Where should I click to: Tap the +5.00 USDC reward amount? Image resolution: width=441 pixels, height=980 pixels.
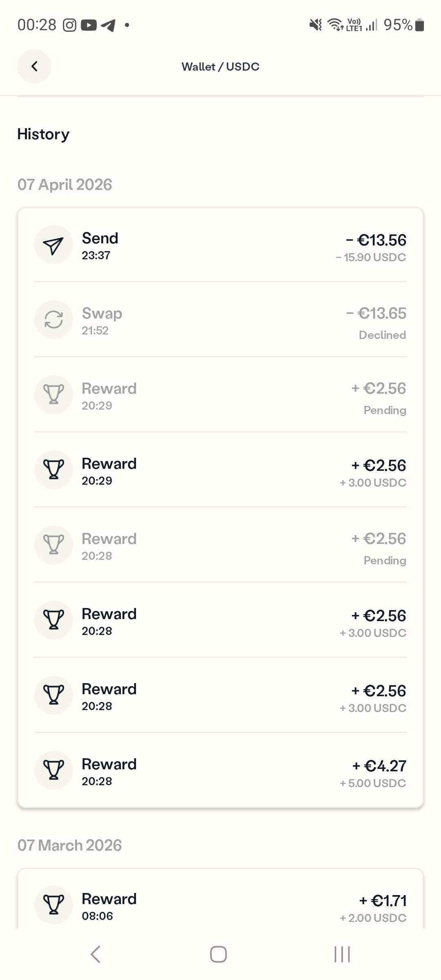coord(373,783)
